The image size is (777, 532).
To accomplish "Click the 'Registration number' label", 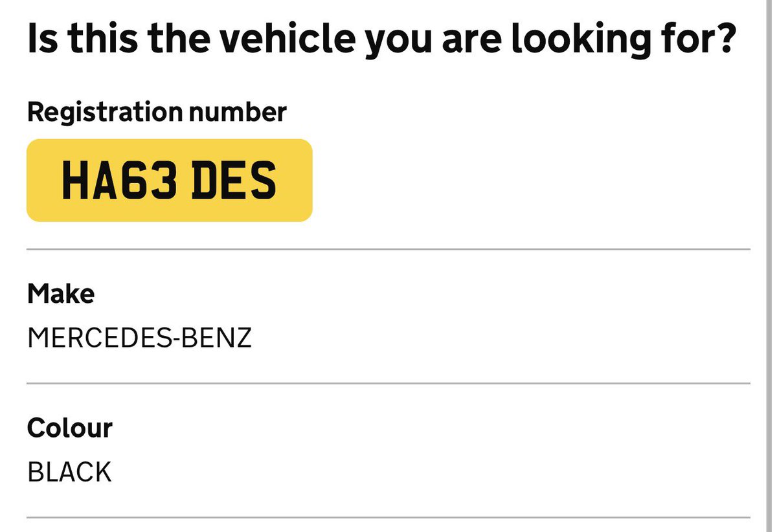I will (157, 112).
